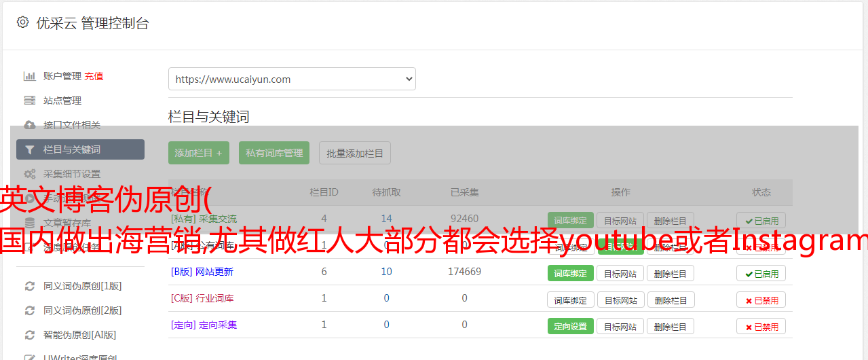Toggle the 已启用 status of 采集交流

click(x=761, y=220)
